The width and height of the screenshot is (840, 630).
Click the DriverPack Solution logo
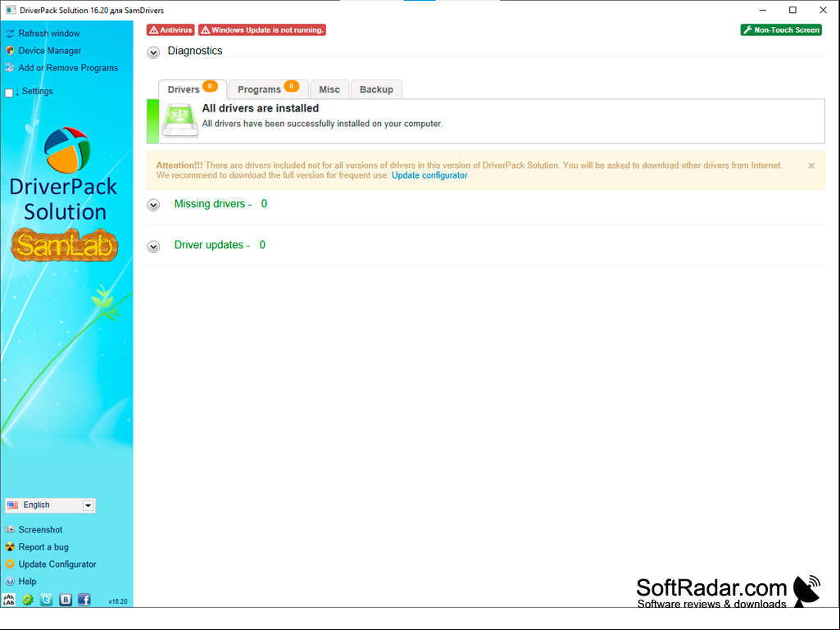64,174
